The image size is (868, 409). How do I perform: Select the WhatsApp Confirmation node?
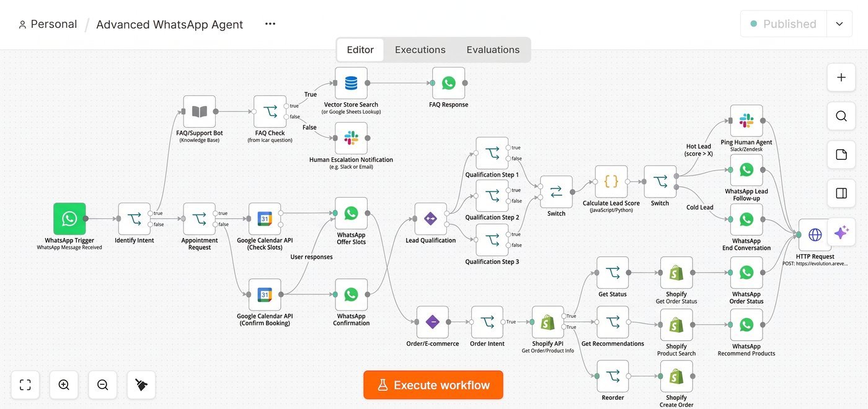point(351,294)
